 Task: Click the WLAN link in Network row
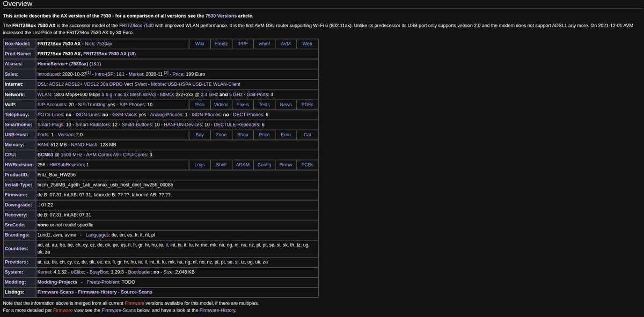(44, 94)
